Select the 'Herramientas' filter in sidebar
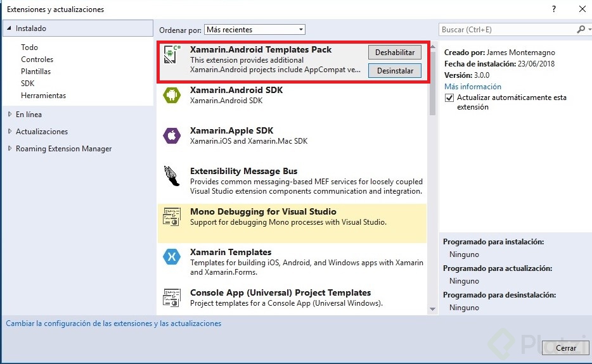This screenshot has height=364, width=592. pos(43,96)
